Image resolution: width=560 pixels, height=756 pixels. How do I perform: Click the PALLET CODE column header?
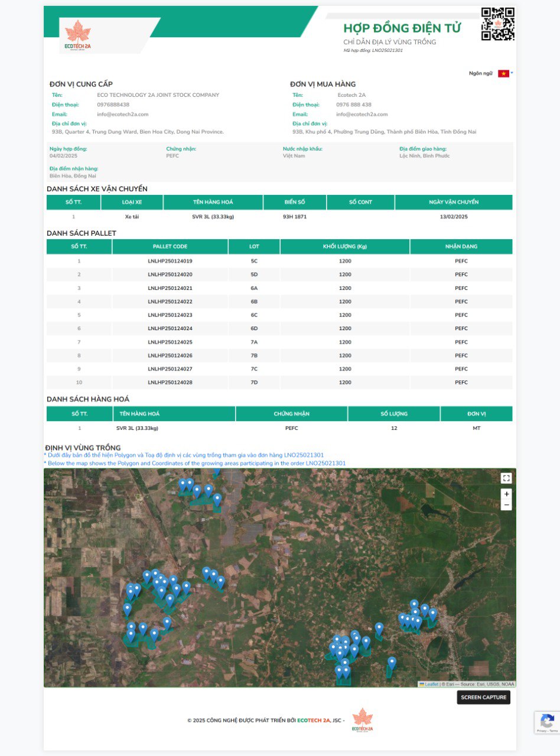pos(170,246)
